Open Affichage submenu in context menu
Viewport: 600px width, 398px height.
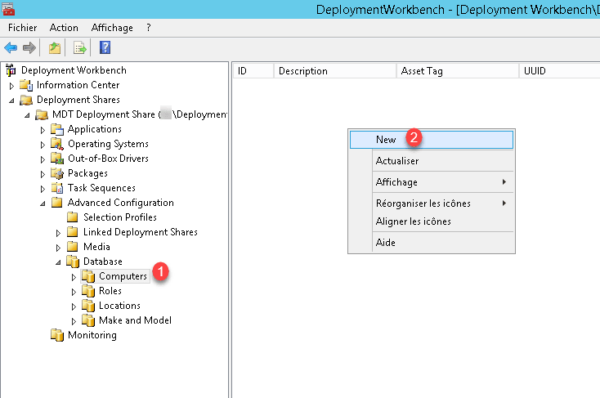(431, 182)
